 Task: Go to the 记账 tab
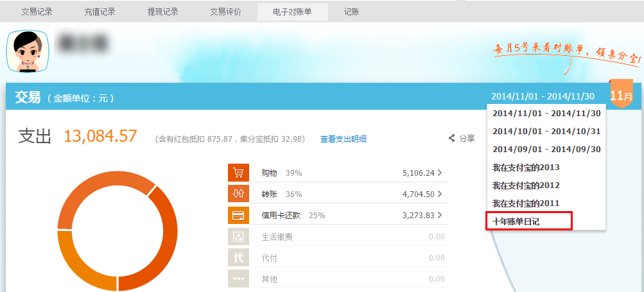(352, 12)
